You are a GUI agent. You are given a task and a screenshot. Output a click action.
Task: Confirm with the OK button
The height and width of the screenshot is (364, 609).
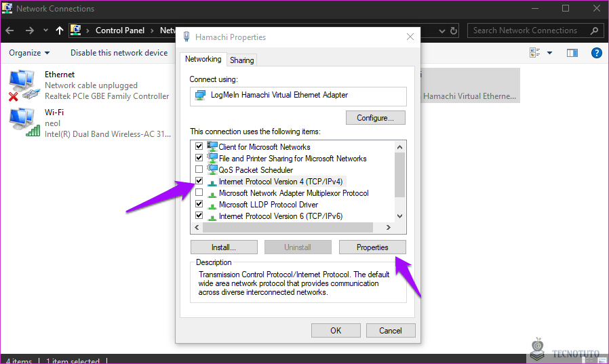(x=336, y=331)
